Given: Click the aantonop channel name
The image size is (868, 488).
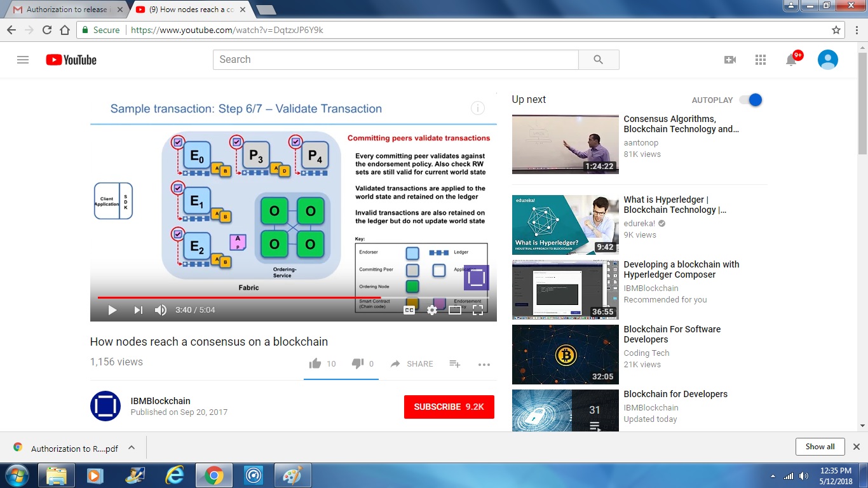Looking at the screenshot, I should pos(641,143).
